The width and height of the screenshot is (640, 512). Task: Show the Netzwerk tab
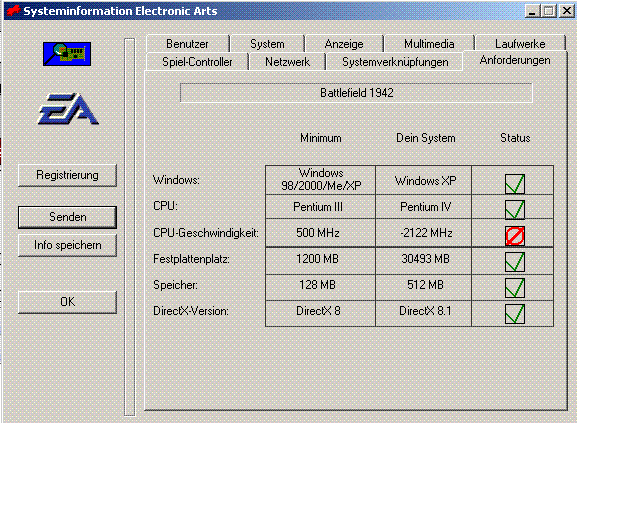pos(287,62)
